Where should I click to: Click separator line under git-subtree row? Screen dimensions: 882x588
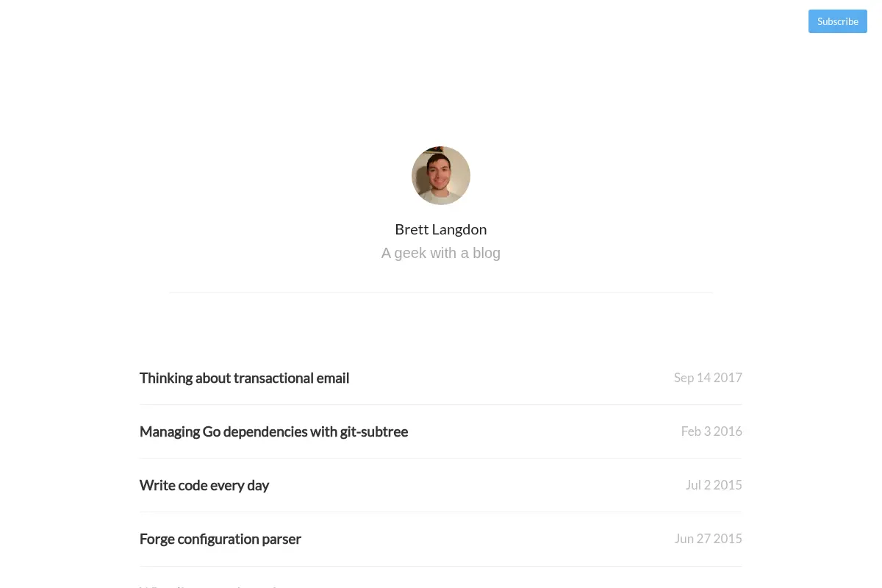(441, 458)
